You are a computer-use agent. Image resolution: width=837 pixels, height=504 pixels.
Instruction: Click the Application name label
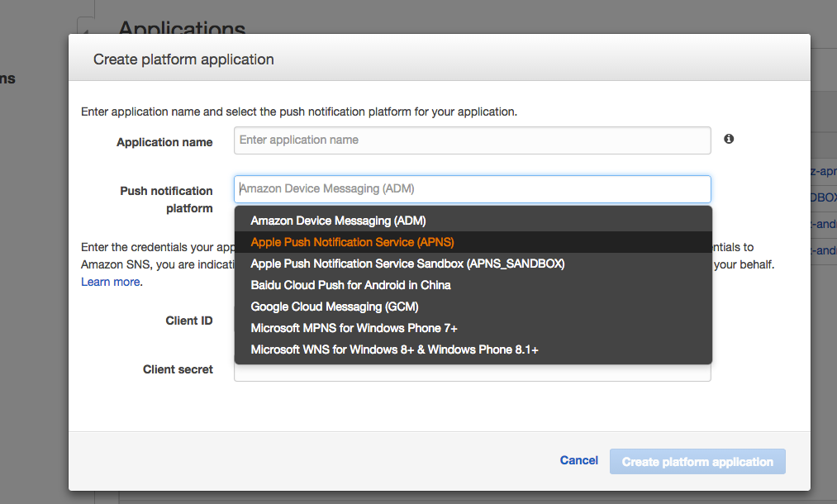click(164, 142)
